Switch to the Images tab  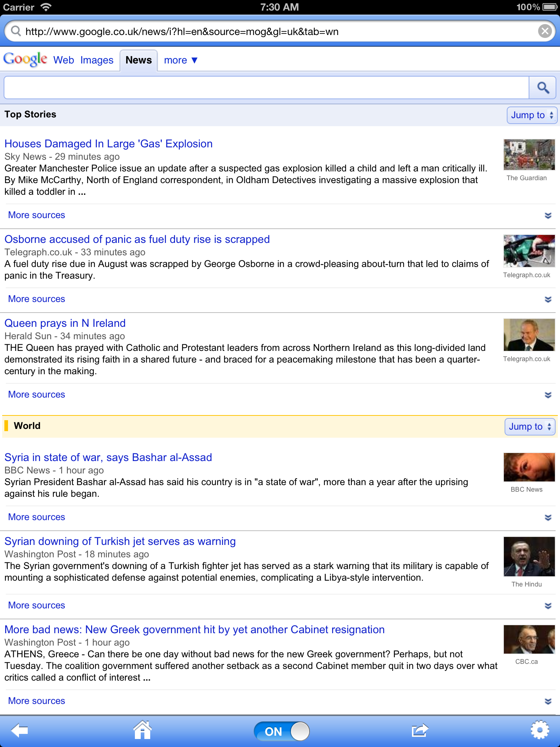pyautogui.click(x=97, y=60)
